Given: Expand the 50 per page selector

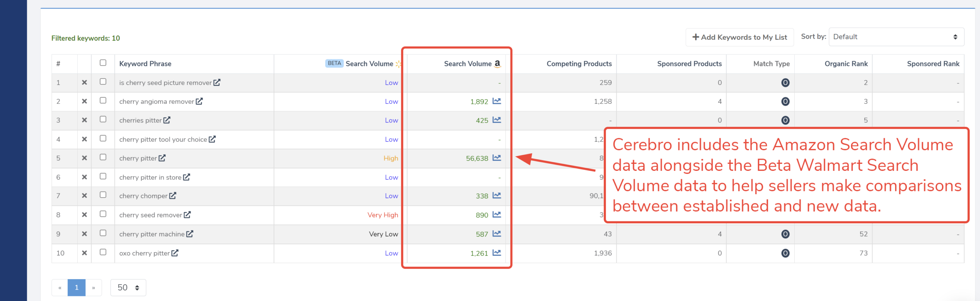Looking at the screenshot, I should [x=128, y=288].
